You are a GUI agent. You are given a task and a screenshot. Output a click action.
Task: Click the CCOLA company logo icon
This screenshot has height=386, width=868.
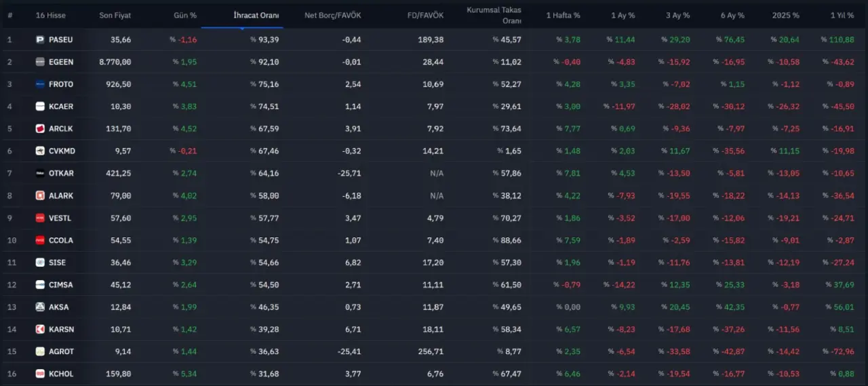click(x=40, y=240)
